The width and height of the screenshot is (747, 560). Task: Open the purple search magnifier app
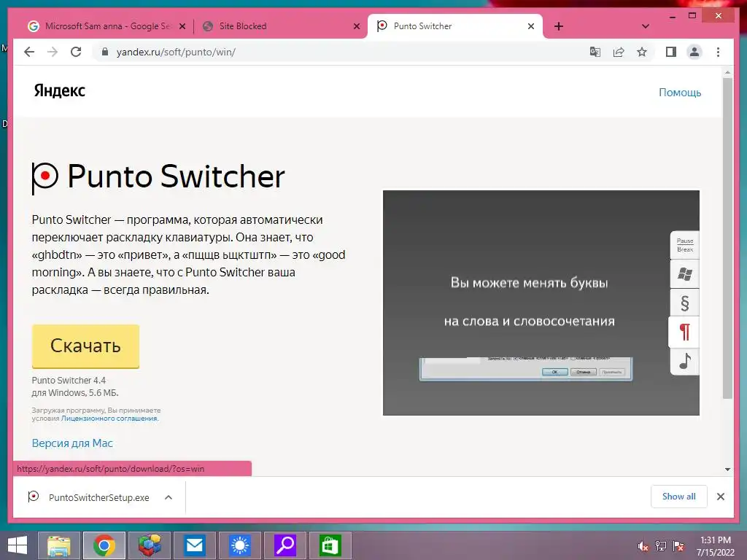[x=285, y=545]
